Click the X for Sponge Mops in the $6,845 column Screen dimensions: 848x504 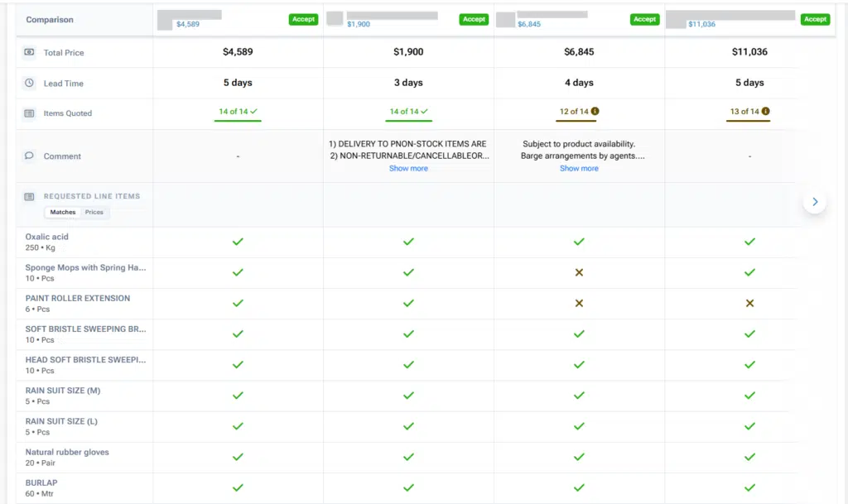click(x=579, y=272)
